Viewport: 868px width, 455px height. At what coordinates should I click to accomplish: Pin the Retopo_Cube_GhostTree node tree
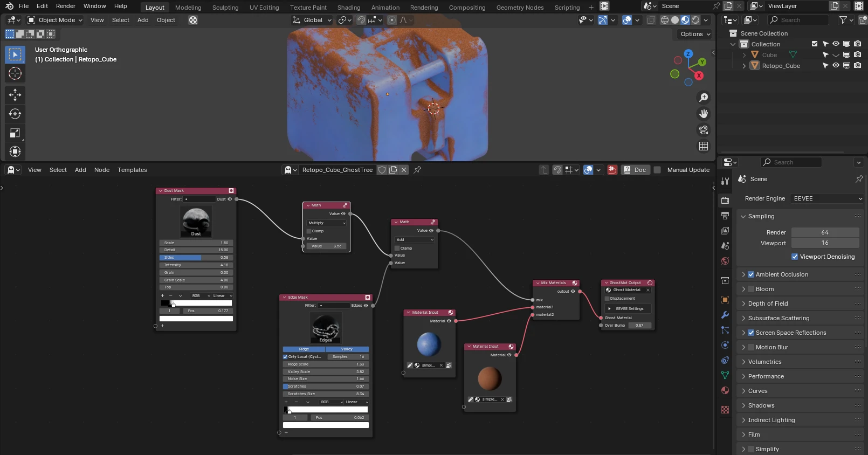tap(417, 170)
